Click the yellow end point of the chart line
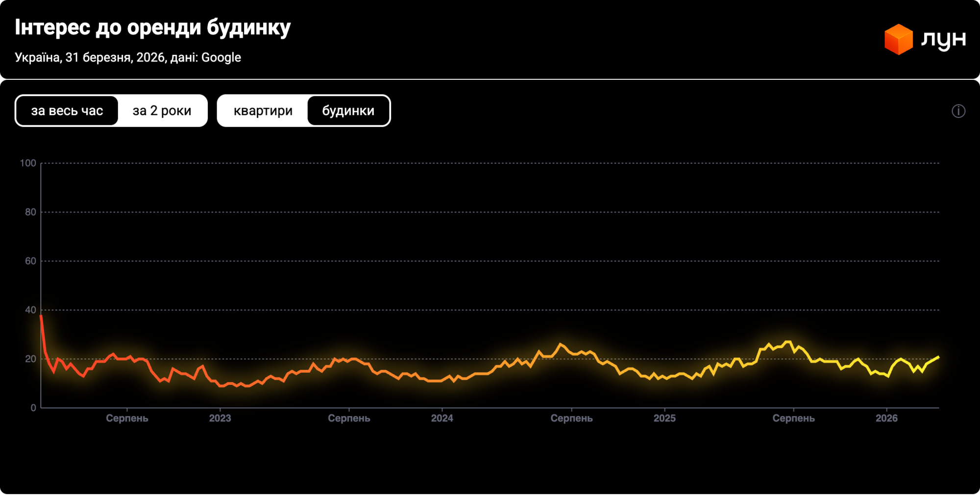Screen dimensions: 980x495 coord(938,357)
